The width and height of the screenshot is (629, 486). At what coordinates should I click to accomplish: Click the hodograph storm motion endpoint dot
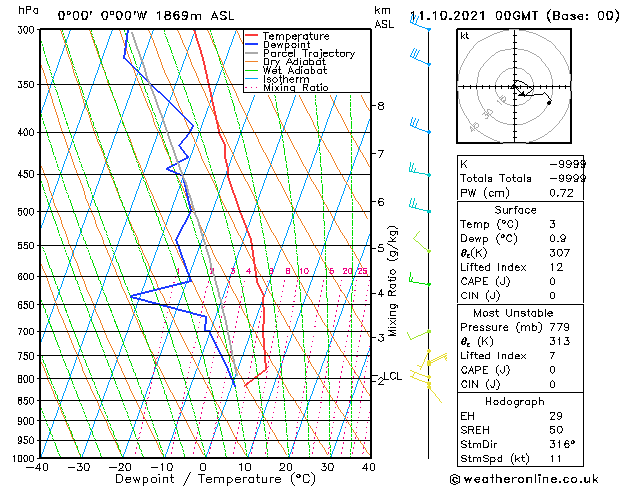[549, 103]
